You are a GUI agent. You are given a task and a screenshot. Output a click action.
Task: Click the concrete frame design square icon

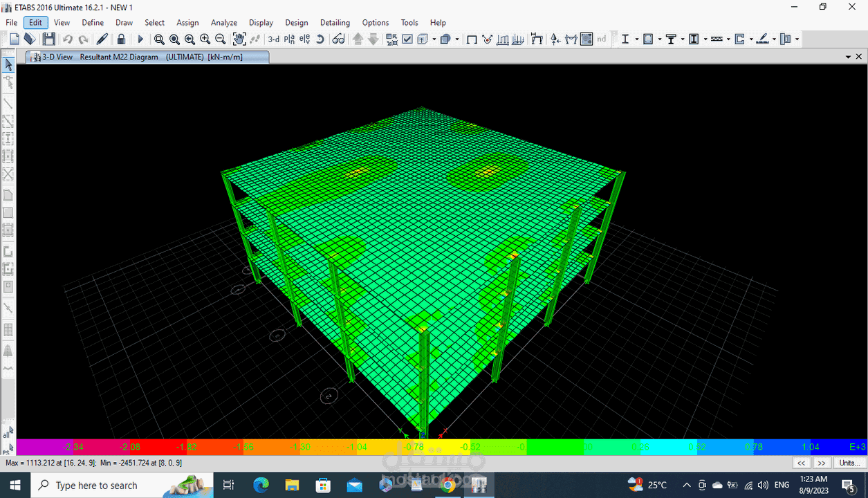(x=648, y=39)
